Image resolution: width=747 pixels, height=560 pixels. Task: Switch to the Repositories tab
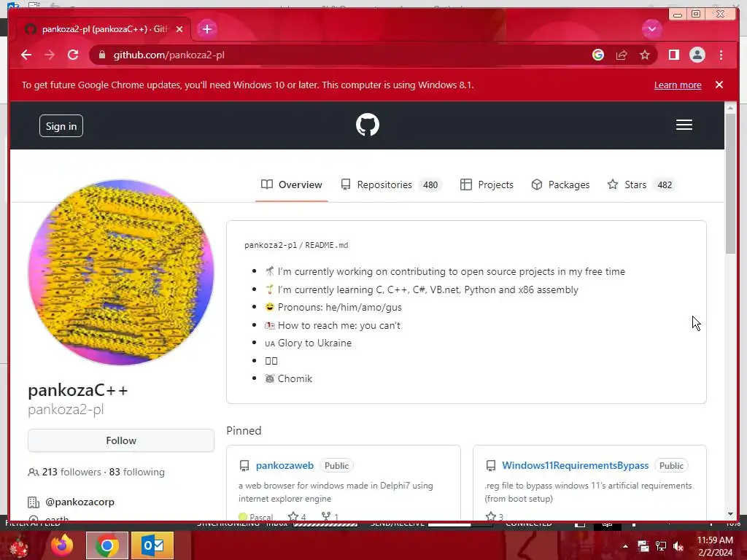[x=391, y=184]
